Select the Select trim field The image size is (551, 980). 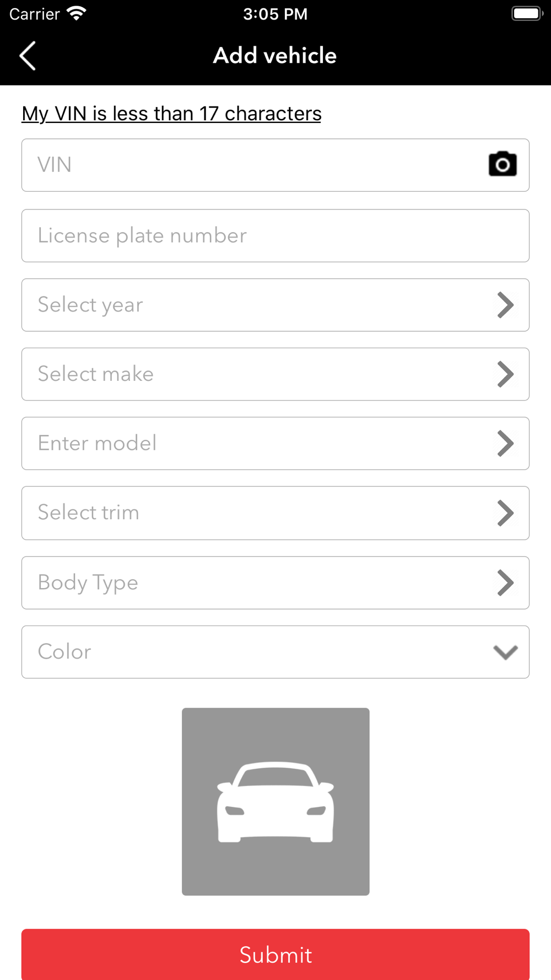(x=275, y=513)
